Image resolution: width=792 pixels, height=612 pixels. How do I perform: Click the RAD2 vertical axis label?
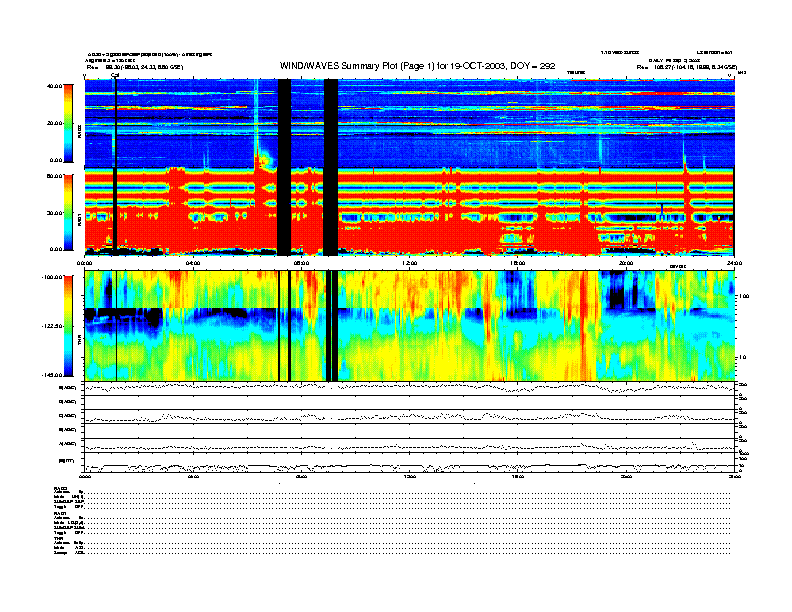(79, 132)
